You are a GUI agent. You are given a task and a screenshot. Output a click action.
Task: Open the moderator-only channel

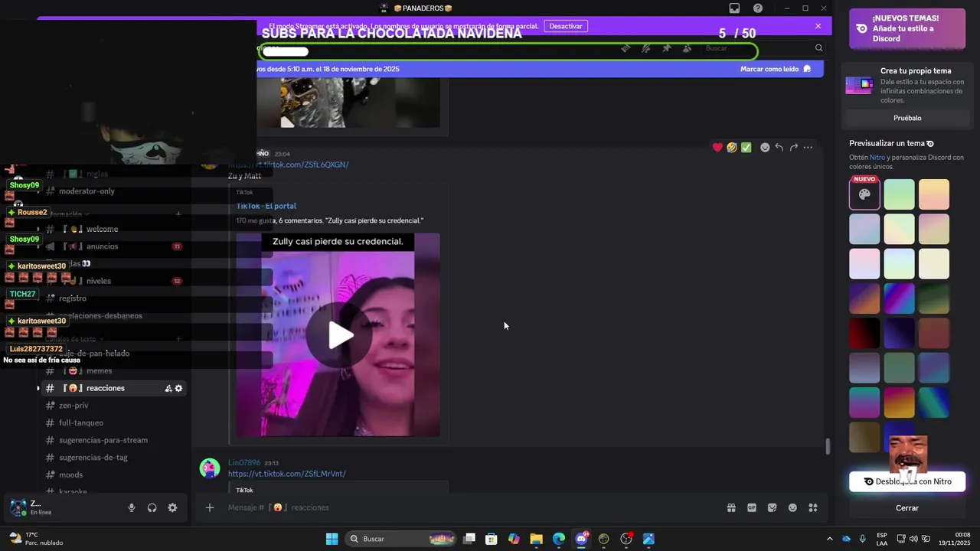[87, 191]
